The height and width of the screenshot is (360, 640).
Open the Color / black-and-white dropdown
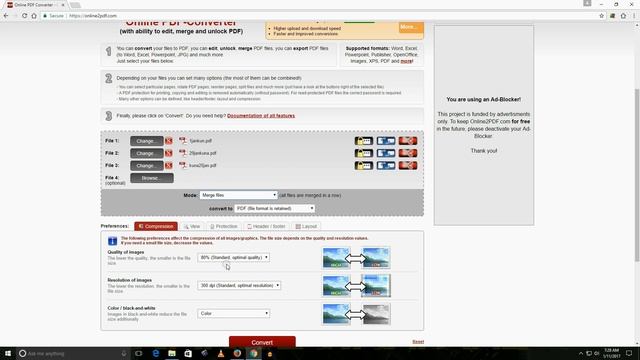click(233, 313)
